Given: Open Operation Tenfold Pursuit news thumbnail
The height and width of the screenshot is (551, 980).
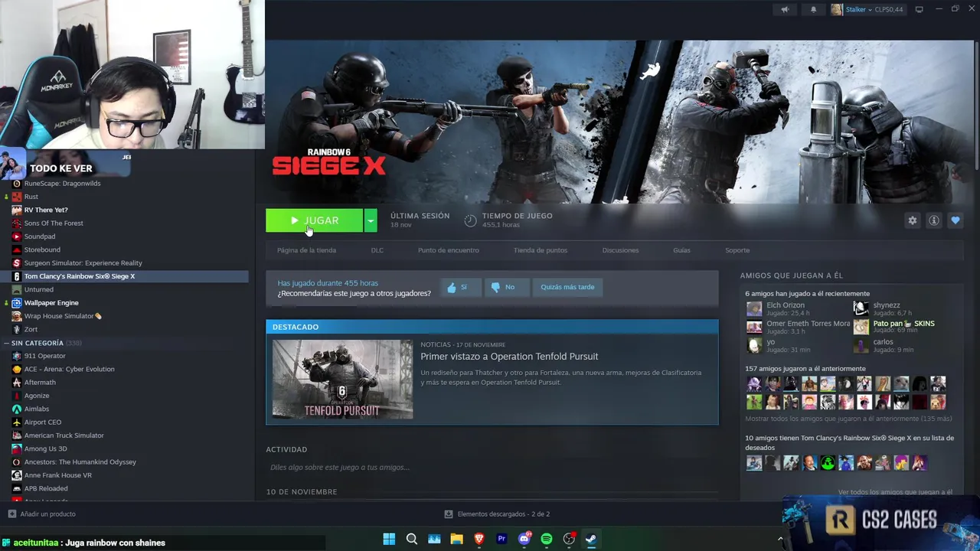Looking at the screenshot, I should pyautogui.click(x=342, y=379).
